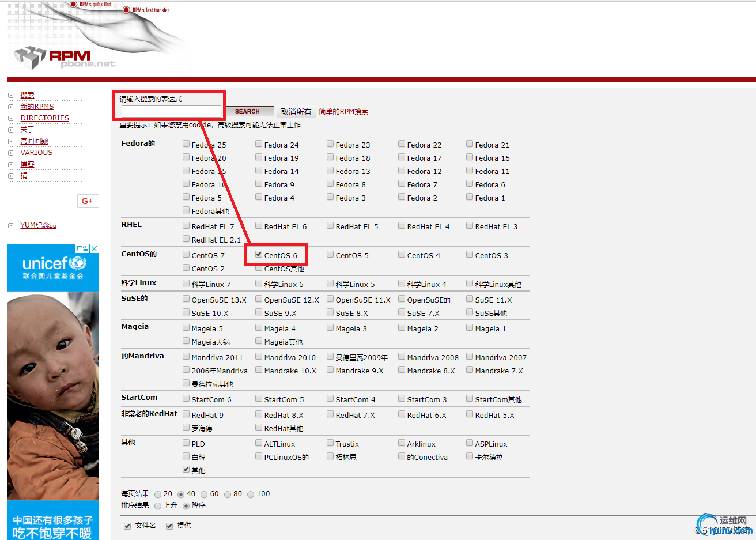The height and width of the screenshot is (540, 756).
Task: Check the RedHat 6.X checkbox
Action: (402, 414)
